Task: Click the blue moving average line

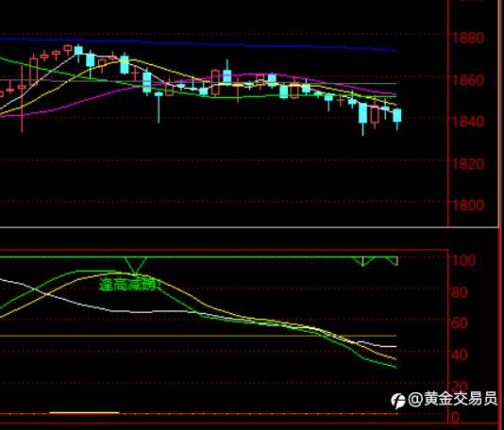Action: point(199,43)
